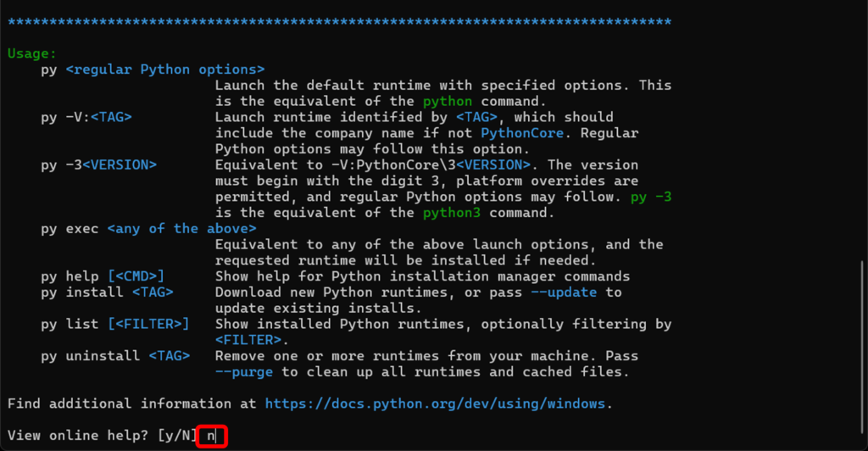Click the 'py -3<VERSION>' command entry

[98, 164]
